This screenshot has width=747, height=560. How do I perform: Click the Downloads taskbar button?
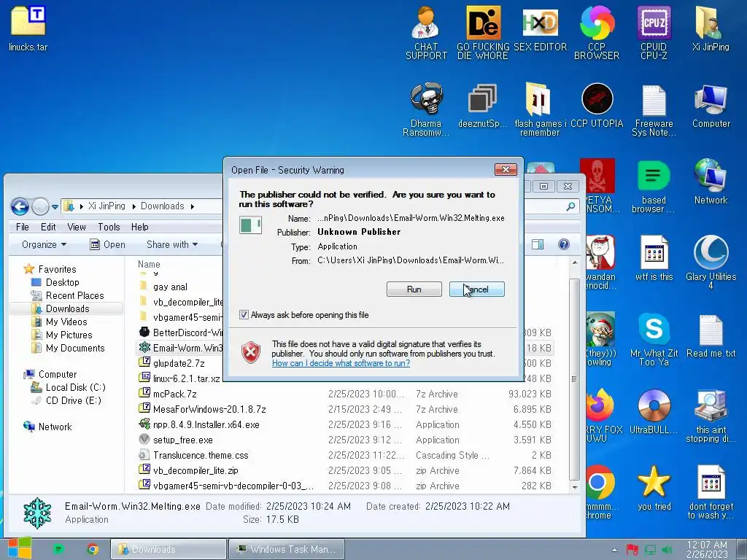[x=169, y=550]
